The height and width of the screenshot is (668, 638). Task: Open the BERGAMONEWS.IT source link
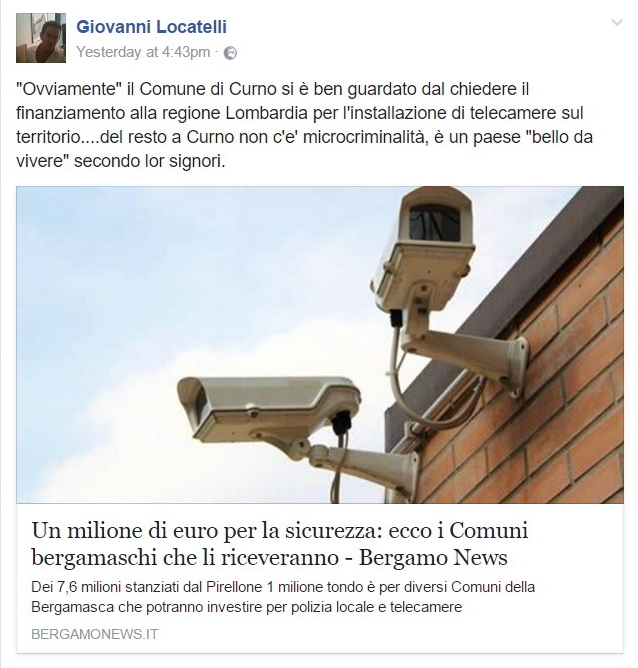[x=95, y=634]
